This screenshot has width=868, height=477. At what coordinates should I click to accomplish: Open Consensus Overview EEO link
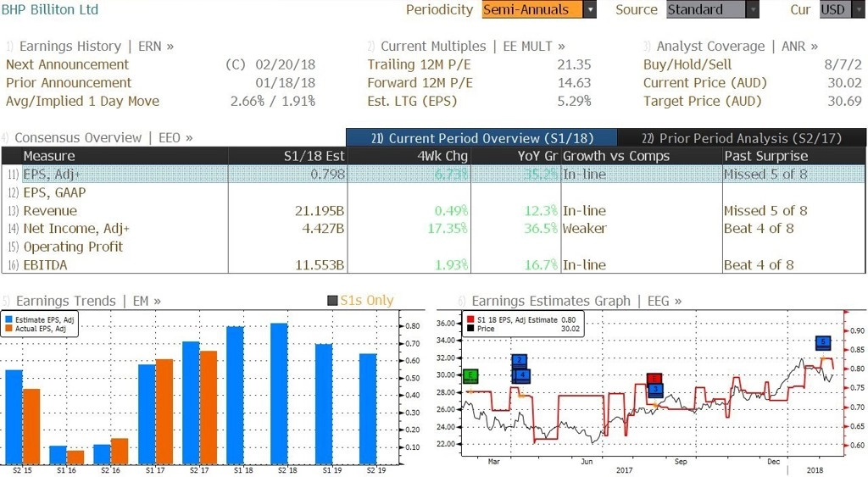click(x=103, y=138)
